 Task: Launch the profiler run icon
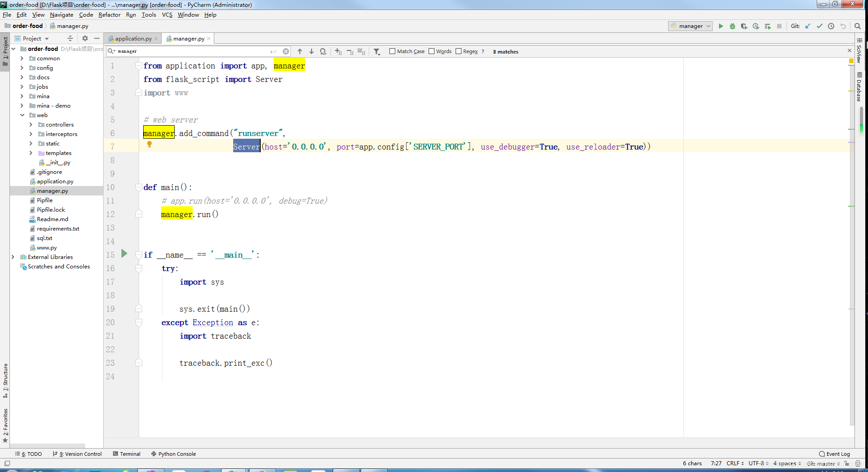tap(756, 26)
